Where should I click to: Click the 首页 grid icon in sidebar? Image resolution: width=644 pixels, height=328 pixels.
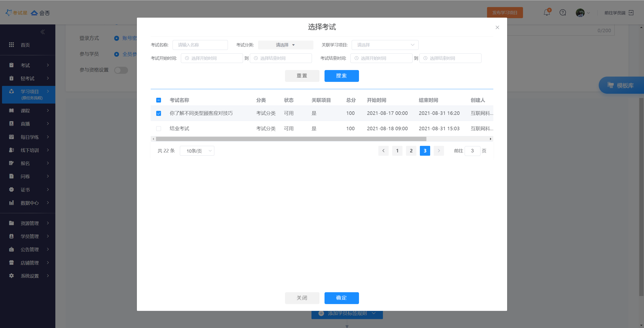click(x=11, y=45)
